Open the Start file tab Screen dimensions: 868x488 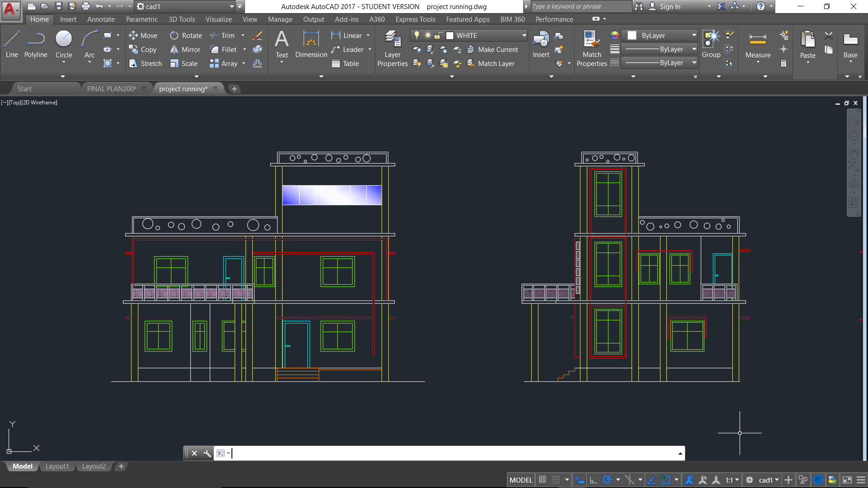click(x=24, y=89)
